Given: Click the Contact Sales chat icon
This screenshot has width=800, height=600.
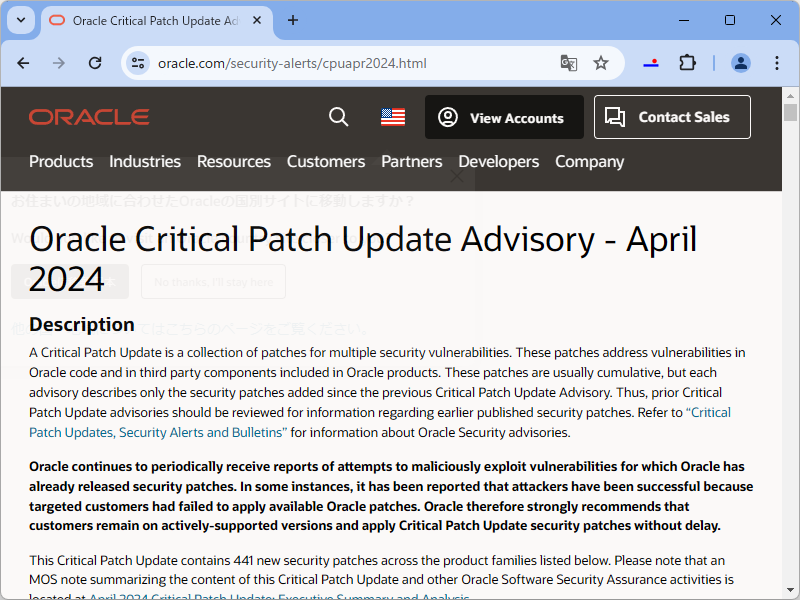Looking at the screenshot, I should tap(617, 117).
